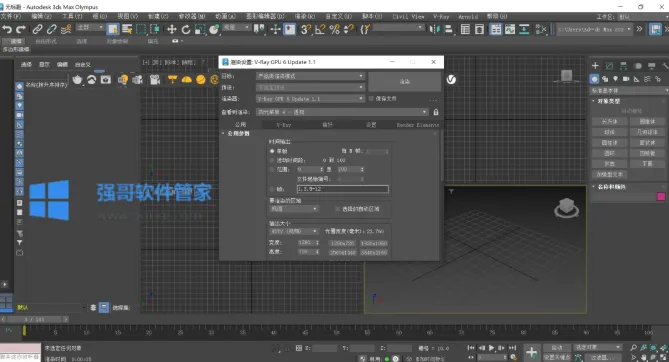Switch to the Settings tab in render setup
The width and height of the screenshot is (669, 362).
(x=371, y=125)
